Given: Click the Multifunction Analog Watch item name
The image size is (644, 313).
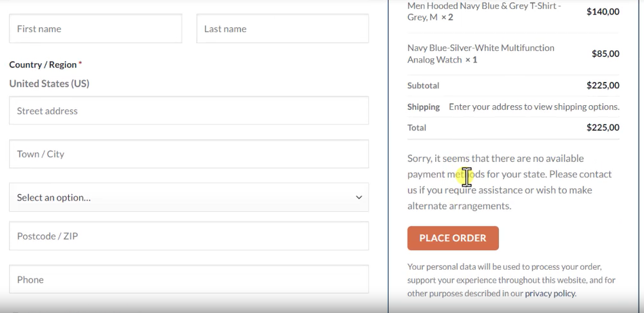Looking at the screenshot, I should click(x=480, y=54).
